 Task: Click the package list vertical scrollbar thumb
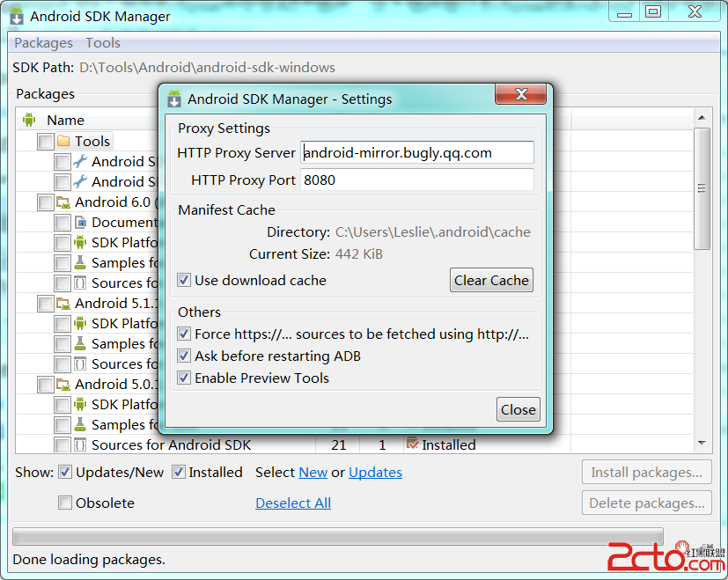tap(702, 188)
